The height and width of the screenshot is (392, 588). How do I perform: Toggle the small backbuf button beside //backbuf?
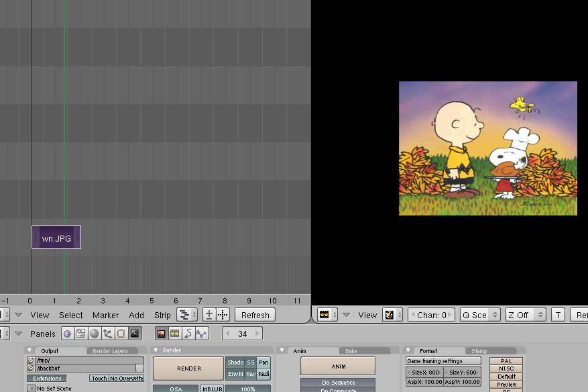tap(140, 369)
